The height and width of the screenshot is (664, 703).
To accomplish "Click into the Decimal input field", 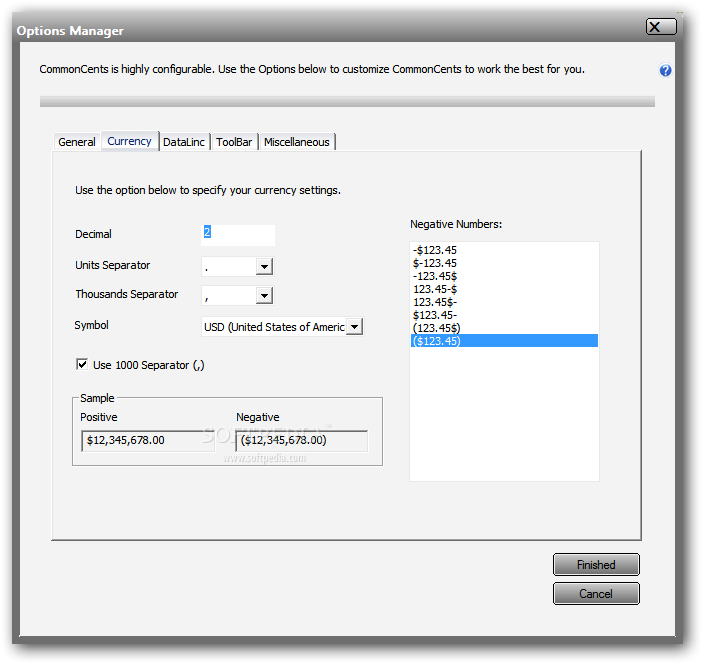I will (x=238, y=235).
